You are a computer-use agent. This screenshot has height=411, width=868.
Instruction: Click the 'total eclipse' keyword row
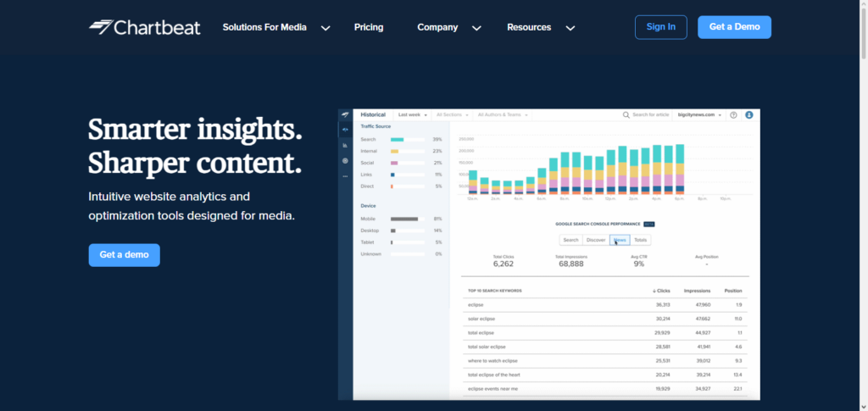604,332
